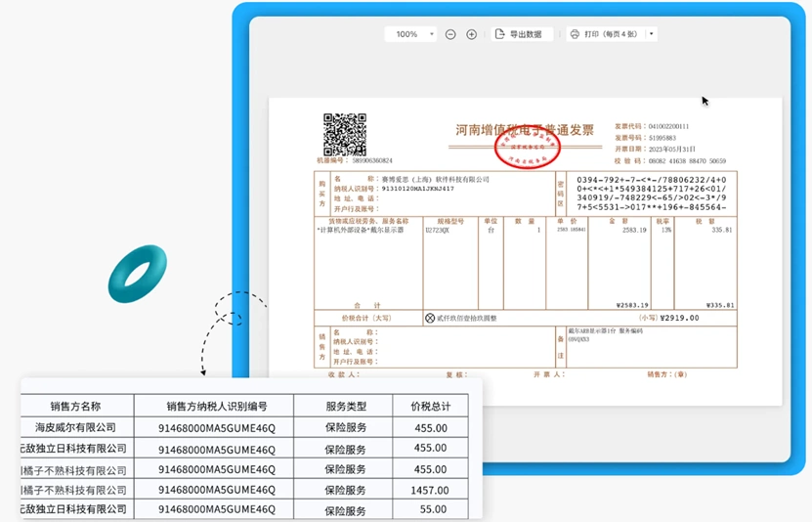The width and height of the screenshot is (812, 522).
Task: Select the 55.00 total cell
Action: point(433,509)
